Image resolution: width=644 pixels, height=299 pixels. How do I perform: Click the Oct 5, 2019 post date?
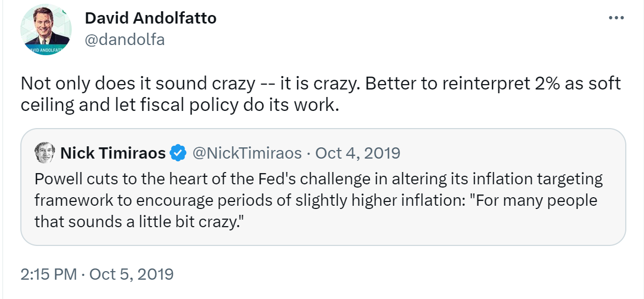point(131,274)
